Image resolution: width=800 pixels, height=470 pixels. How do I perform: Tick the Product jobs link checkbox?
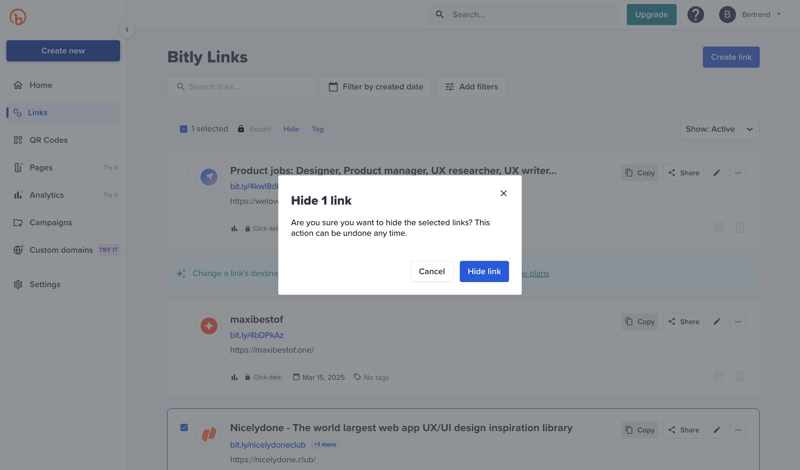point(184,170)
